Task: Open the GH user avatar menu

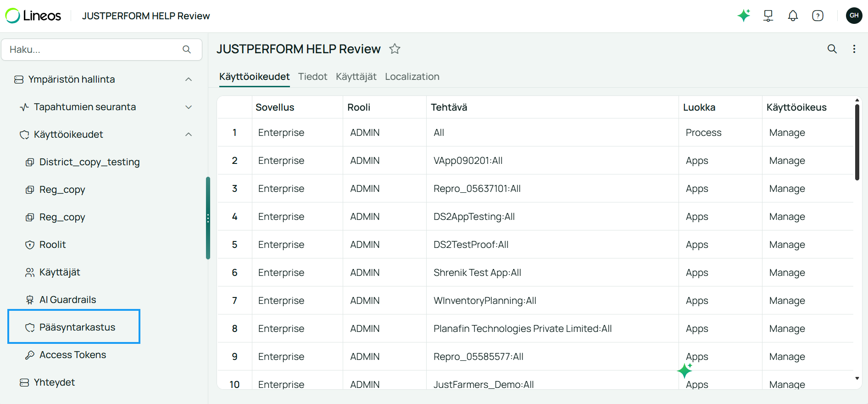Action: [854, 16]
